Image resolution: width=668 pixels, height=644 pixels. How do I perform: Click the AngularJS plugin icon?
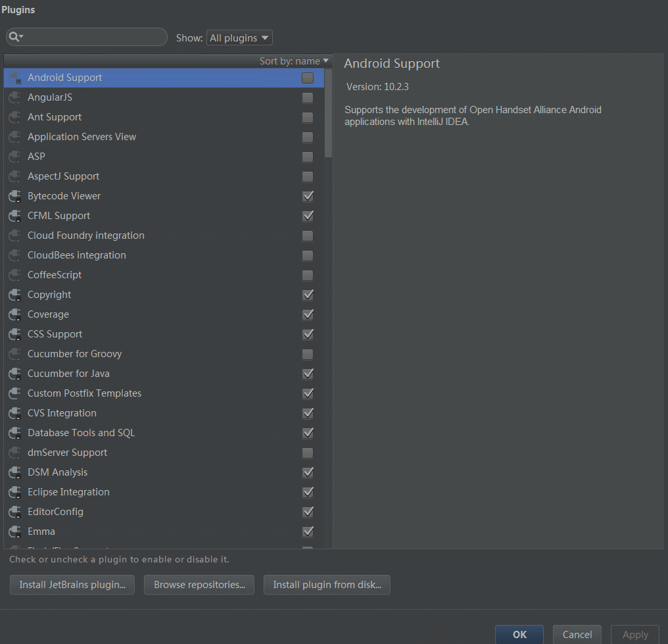[x=14, y=97]
